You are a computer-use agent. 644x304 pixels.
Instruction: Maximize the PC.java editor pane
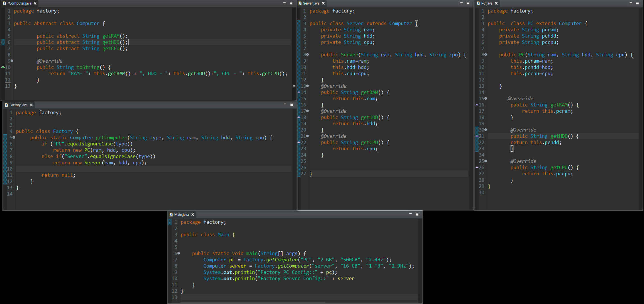pos(637,3)
